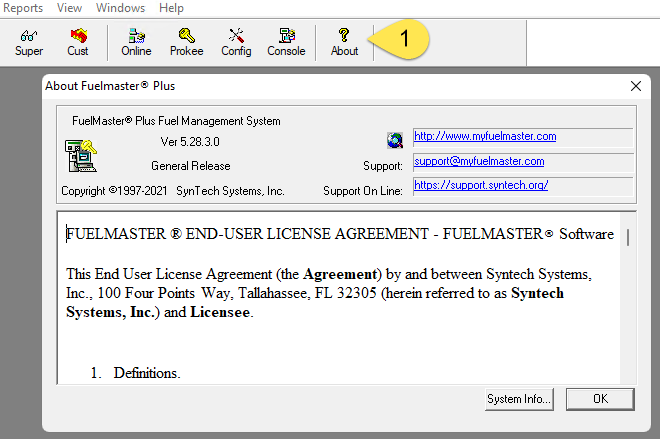Click the Cust handshake toolbar icon
This screenshot has height=439, width=660.
coord(78,43)
